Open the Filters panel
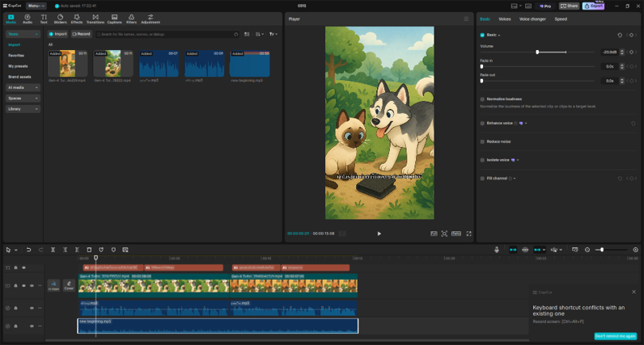The image size is (644, 345). point(131,19)
